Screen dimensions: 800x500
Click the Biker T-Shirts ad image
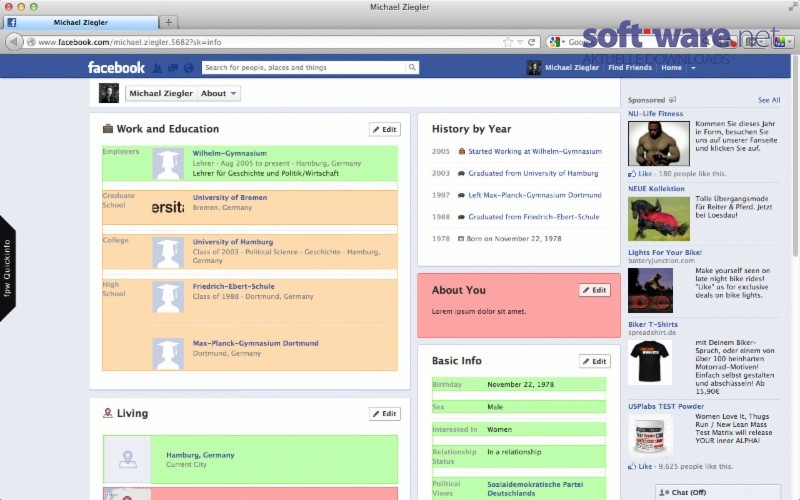tap(649, 363)
